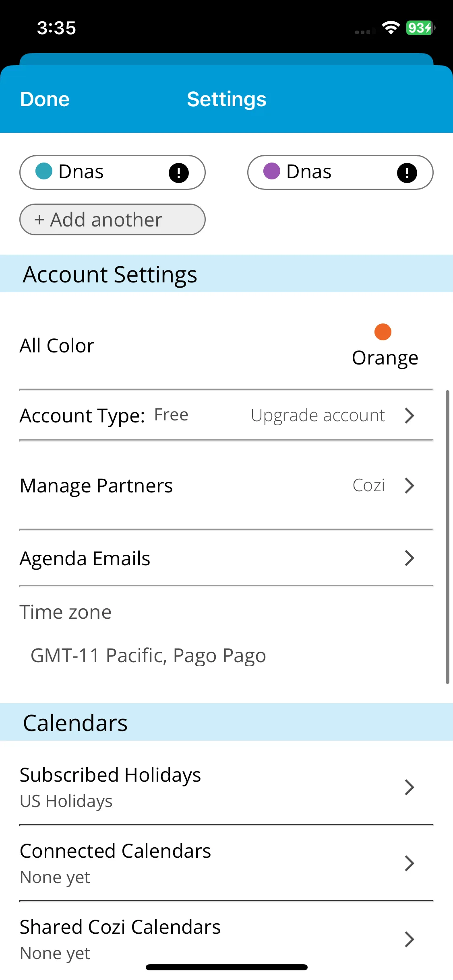The image size is (453, 980).
Task: Add another family member chip
Action: [x=112, y=220]
